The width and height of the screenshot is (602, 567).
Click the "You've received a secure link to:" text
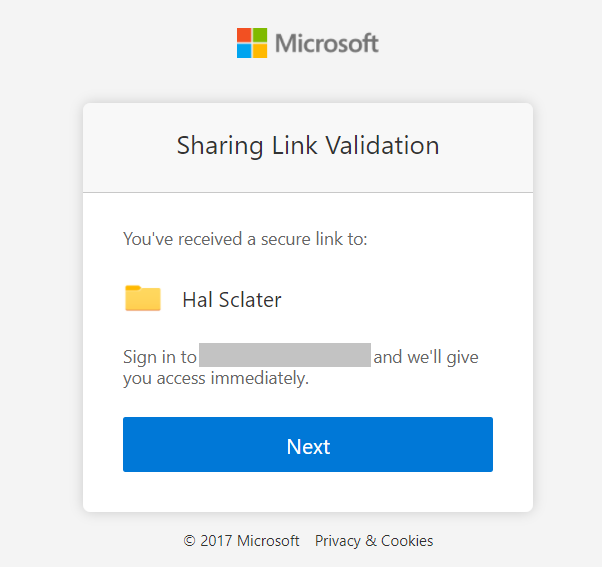pos(245,239)
